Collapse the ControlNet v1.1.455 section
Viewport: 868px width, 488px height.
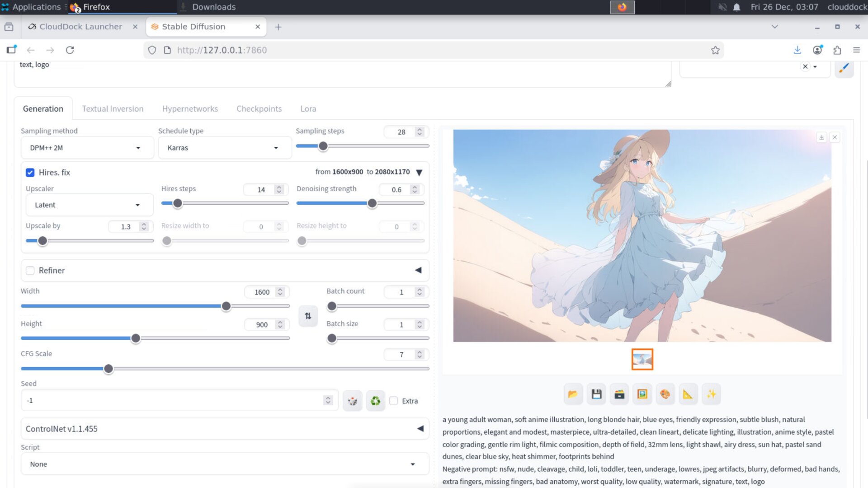(x=420, y=428)
